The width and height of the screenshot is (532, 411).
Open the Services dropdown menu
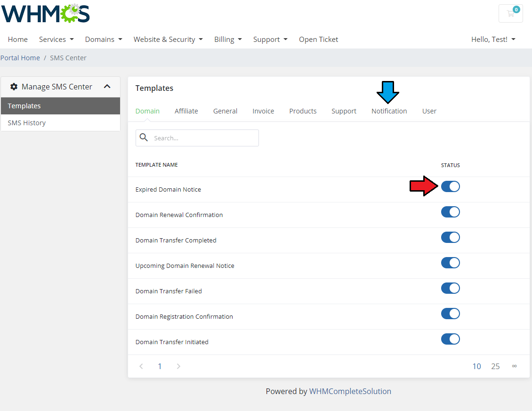pos(56,40)
